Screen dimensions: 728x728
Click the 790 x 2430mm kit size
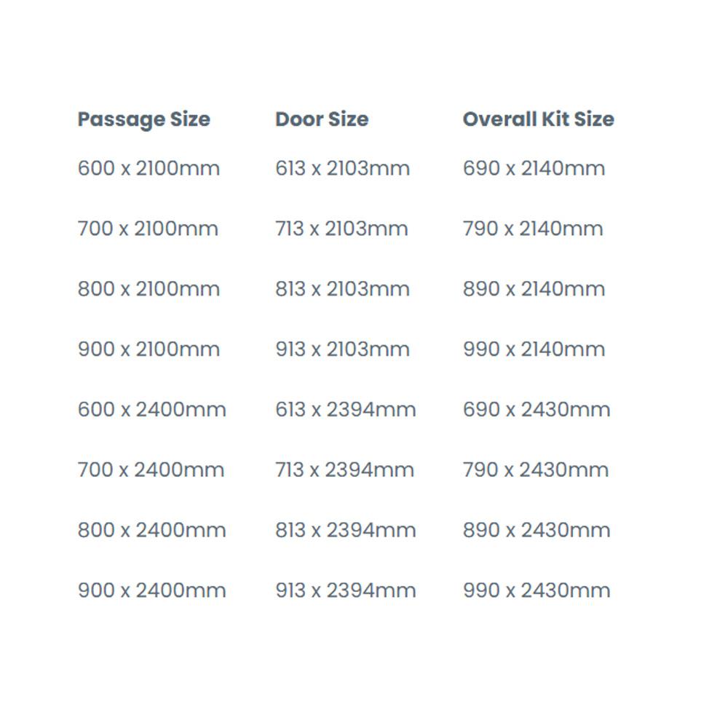pyautogui.click(x=536, y=470)
